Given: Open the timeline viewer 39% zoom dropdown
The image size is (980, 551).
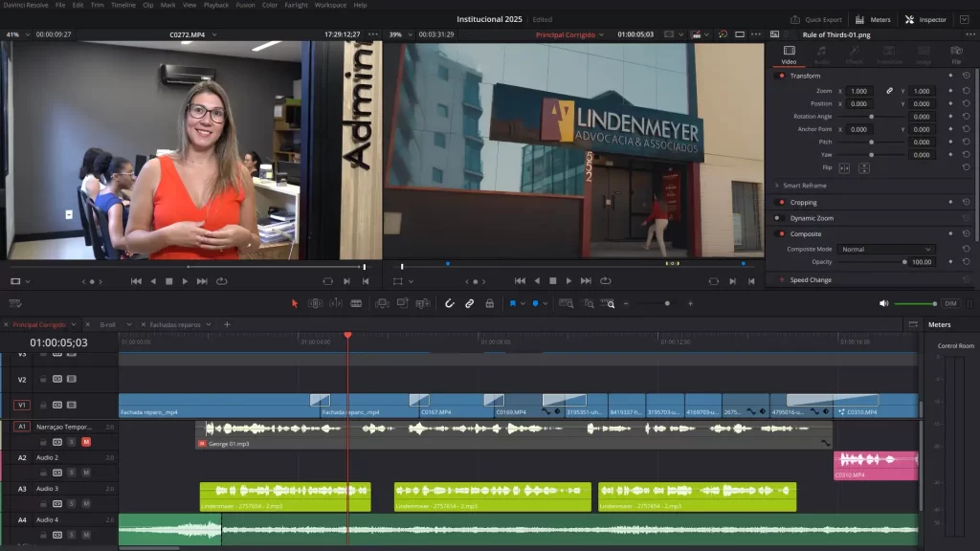Looking at the screenshot, I should tap(410, 35).
